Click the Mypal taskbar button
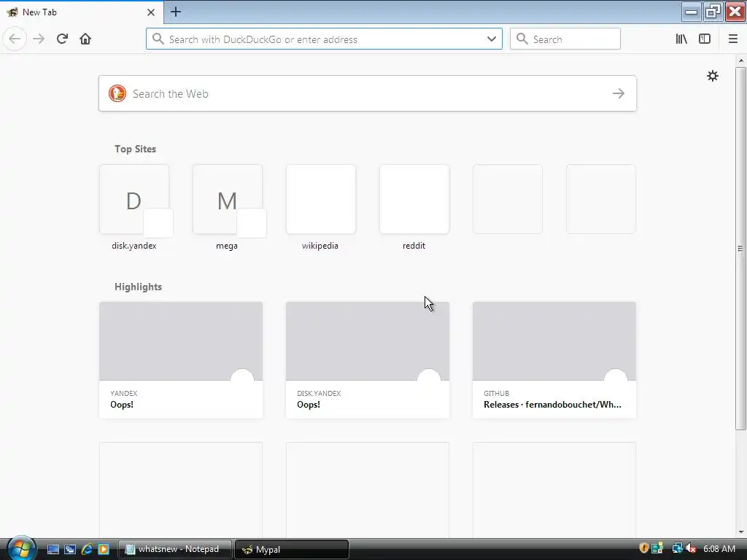 pyautogui.click(x=292, y=549)
